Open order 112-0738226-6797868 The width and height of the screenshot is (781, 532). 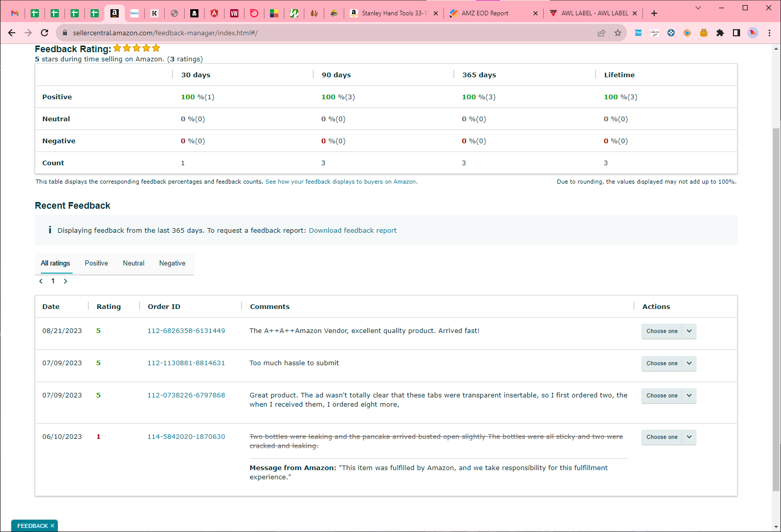coord(186,395)
